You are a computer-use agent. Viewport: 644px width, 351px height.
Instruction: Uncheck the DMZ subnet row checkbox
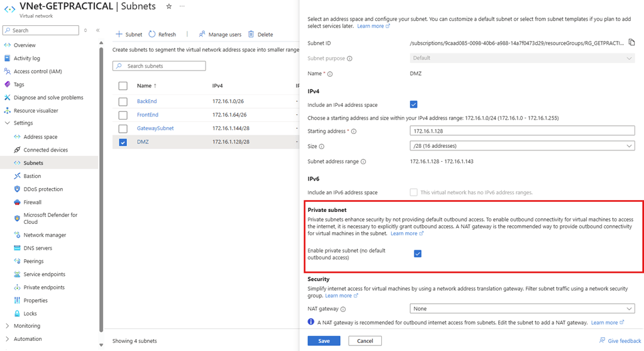pos(123,142)
